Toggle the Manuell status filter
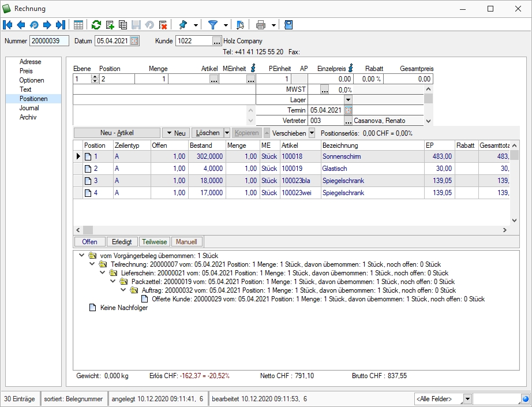Viewport: 532px width, 407px height. [x=186, y=242]
